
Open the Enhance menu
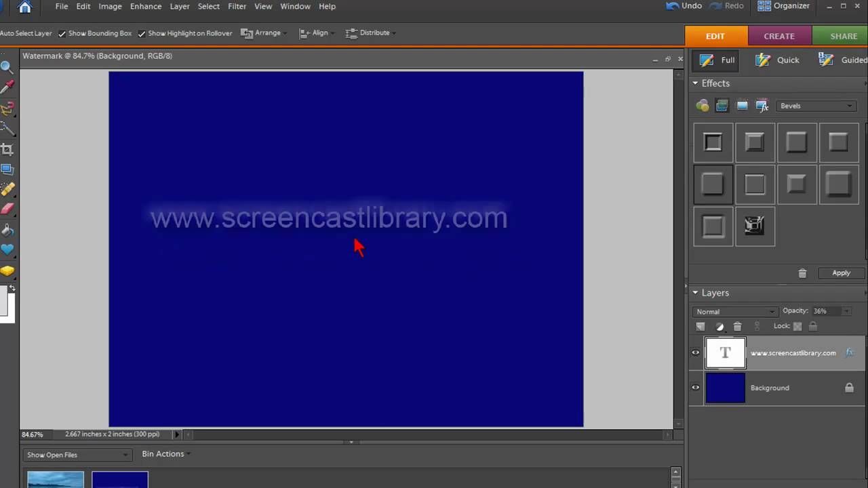[146, 6]
